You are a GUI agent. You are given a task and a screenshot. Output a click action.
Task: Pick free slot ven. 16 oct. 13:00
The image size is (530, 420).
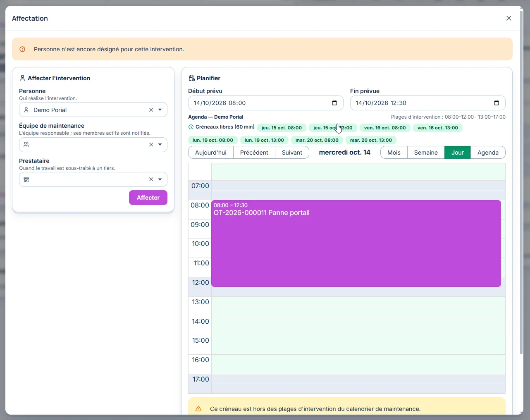point(438,128)
